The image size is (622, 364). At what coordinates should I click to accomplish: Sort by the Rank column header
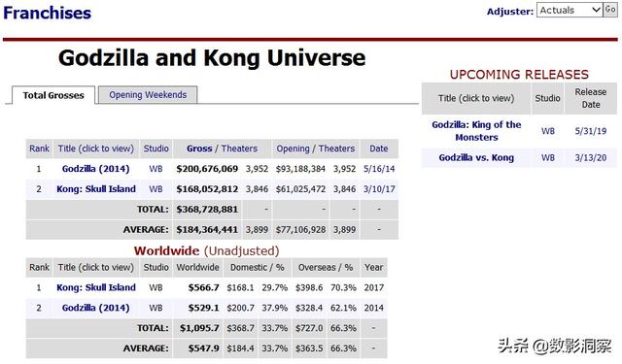point(39,149)
